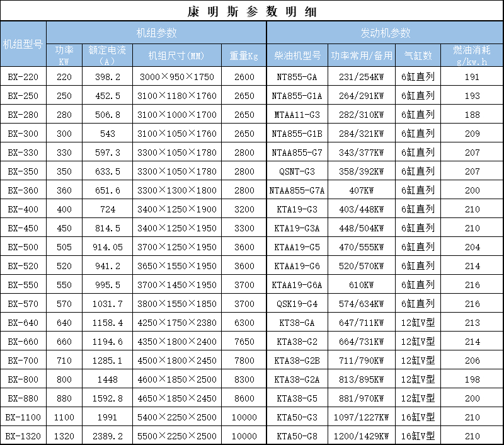Click the 重量Kg column header

pyautogui.click(x=244, y=55)
